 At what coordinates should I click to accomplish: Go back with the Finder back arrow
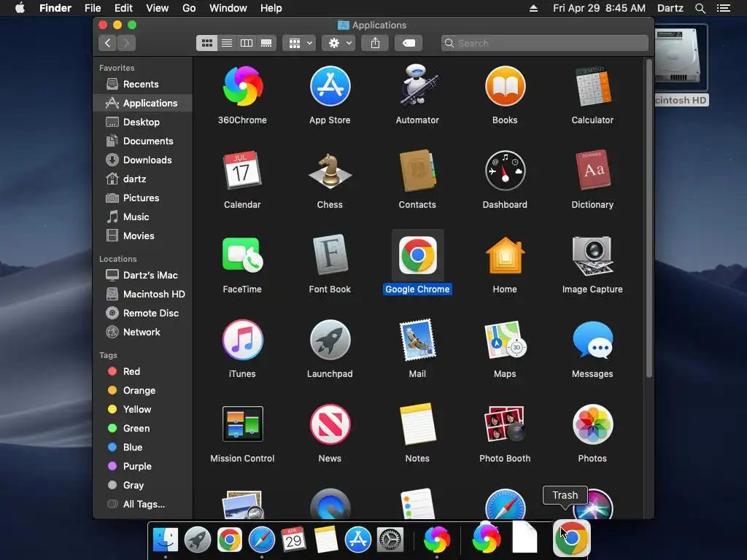108,43
